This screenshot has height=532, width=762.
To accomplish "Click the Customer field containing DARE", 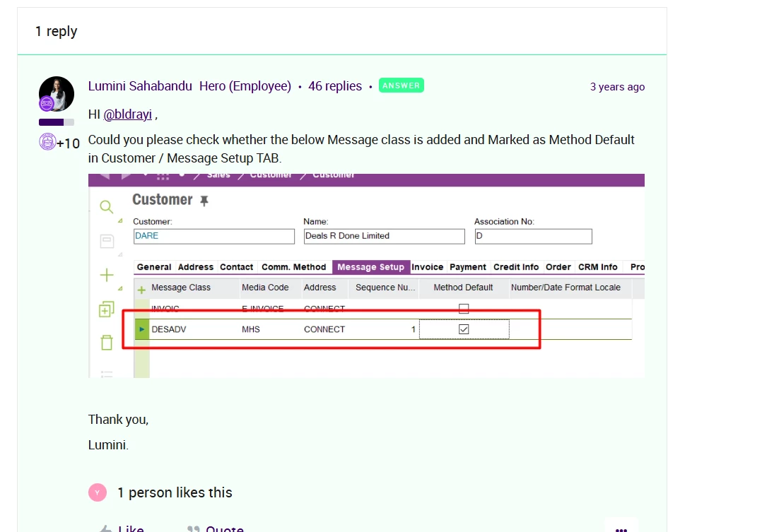I will (213, 236).
